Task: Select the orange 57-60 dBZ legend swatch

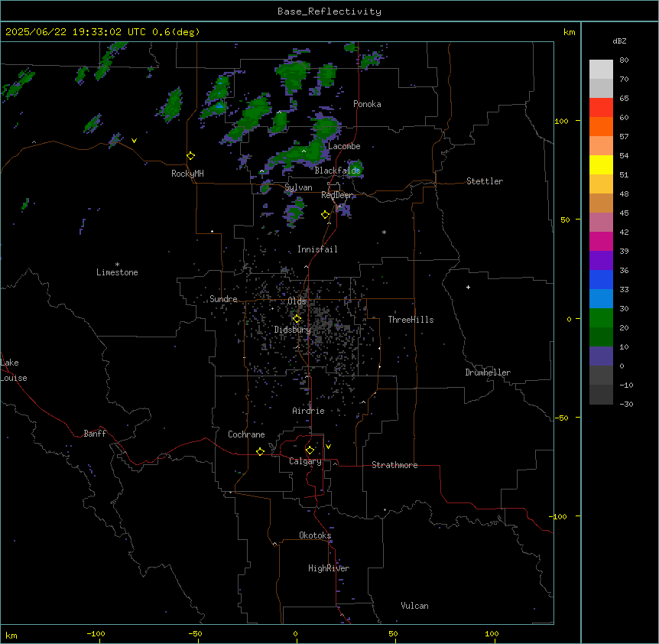Action: point(601,126)
